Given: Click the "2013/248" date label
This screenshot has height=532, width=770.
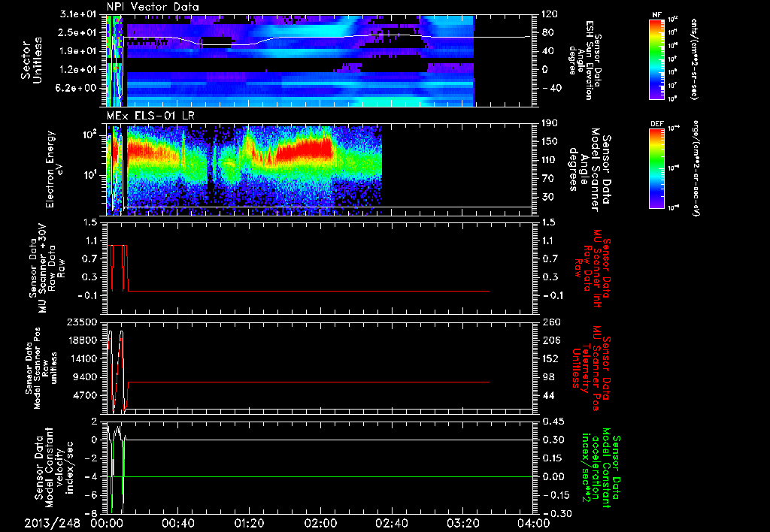Looking at the screenshot, I should tap(52, 523).
